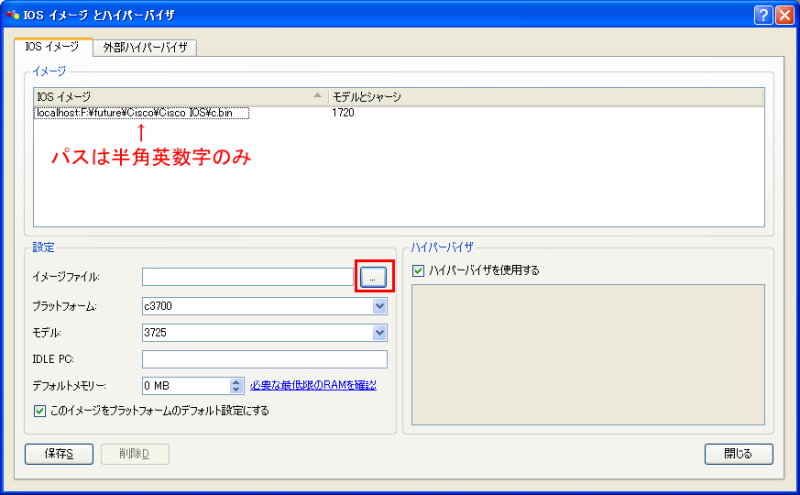
Task: Open the minimum required RAM link
Action: click(x=313, y=385)
